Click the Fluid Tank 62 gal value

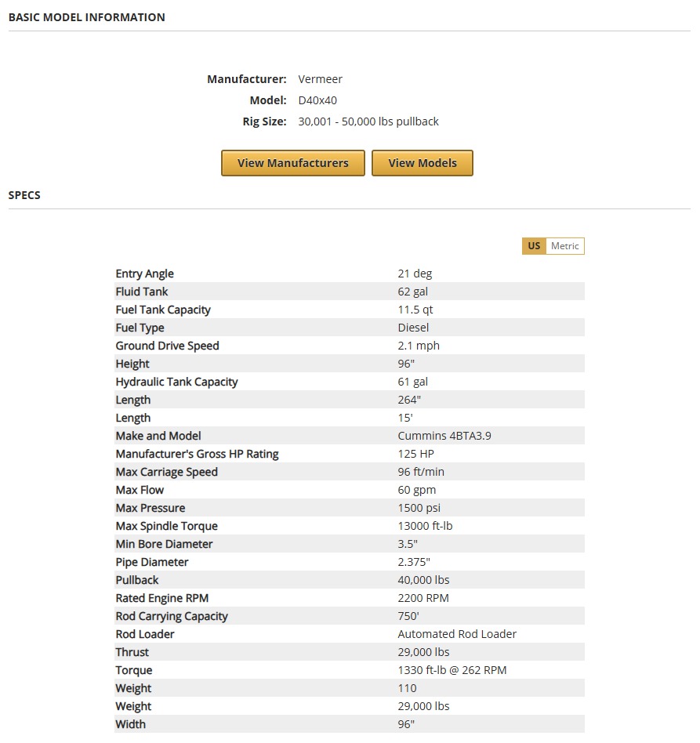click(x=412, y=292)
